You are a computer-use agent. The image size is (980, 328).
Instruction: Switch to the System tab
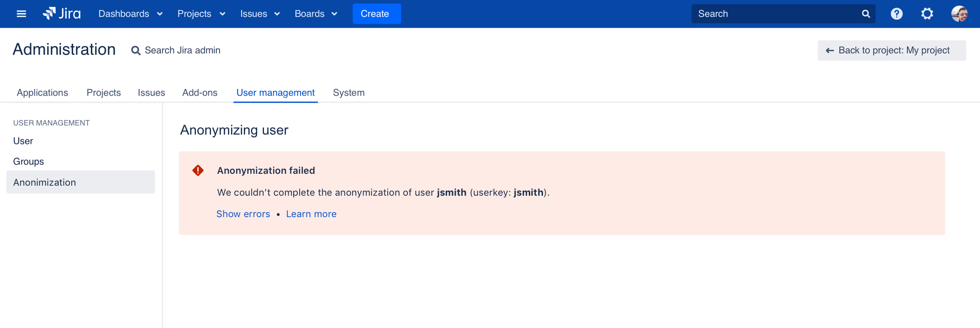(348, 93)
